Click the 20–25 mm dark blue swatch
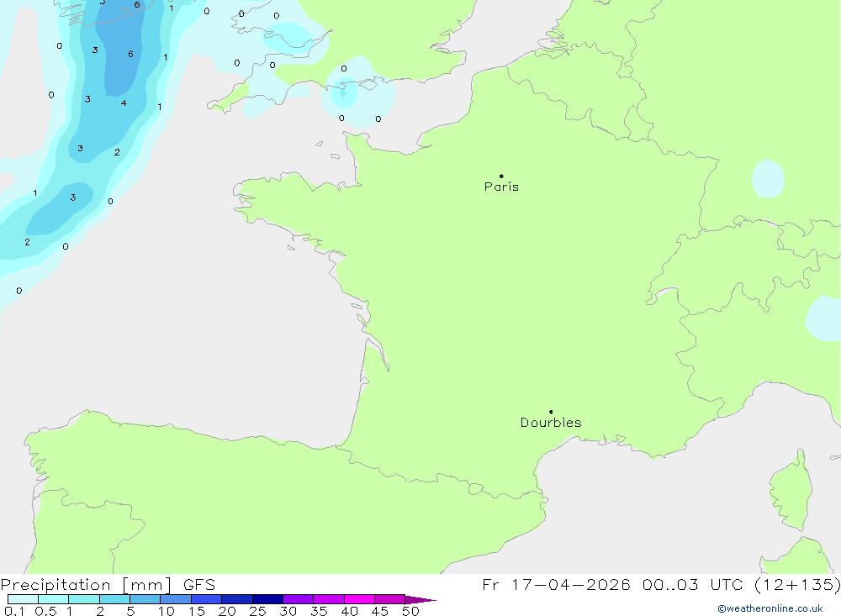 point(237,599)
